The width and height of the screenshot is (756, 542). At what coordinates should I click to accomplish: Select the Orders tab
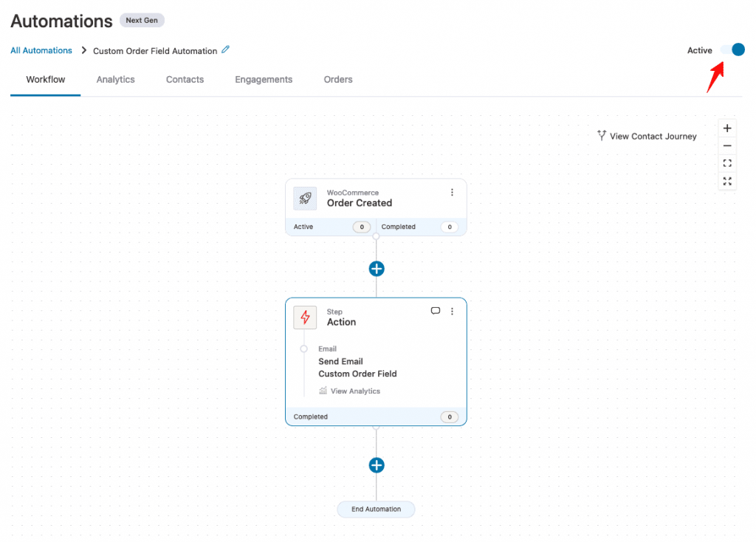[x=338, y=80]
